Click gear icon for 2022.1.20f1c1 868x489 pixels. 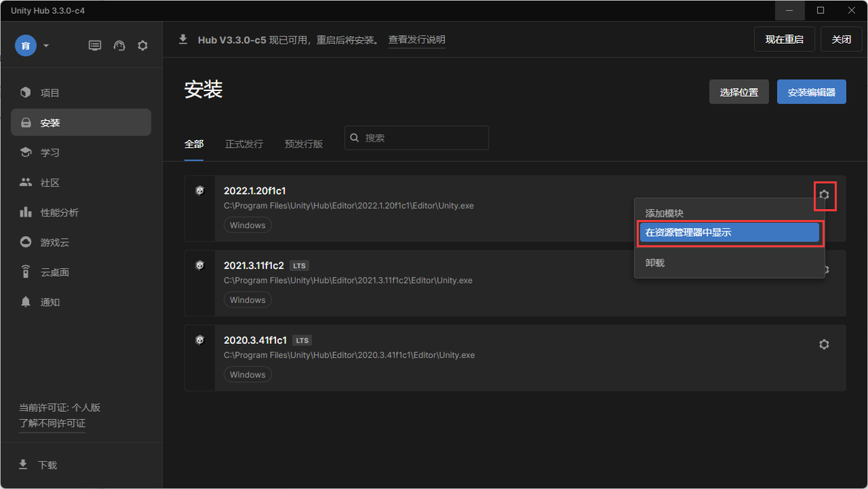click(x=824, y=195)
